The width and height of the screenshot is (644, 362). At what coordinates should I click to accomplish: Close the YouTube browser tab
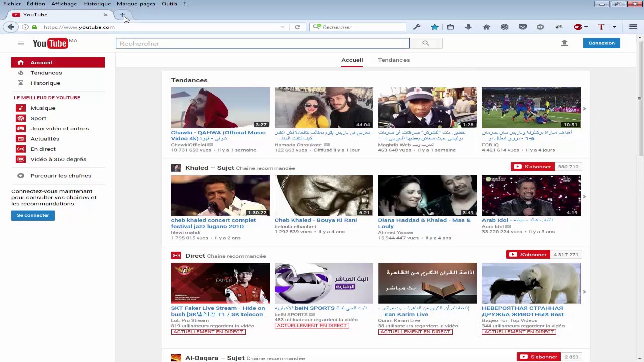point(105,15)
